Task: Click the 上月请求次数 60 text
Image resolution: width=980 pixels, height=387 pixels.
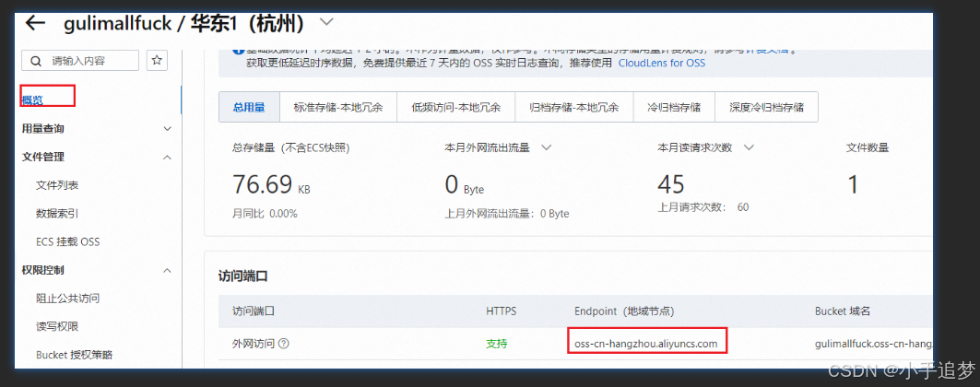Action: click(x=703, y=207)
